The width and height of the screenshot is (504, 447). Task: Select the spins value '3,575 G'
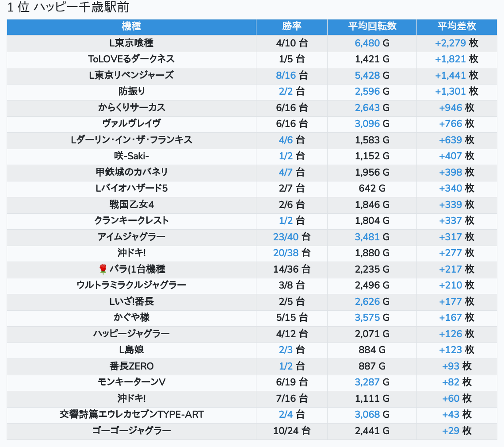(372, 318)
